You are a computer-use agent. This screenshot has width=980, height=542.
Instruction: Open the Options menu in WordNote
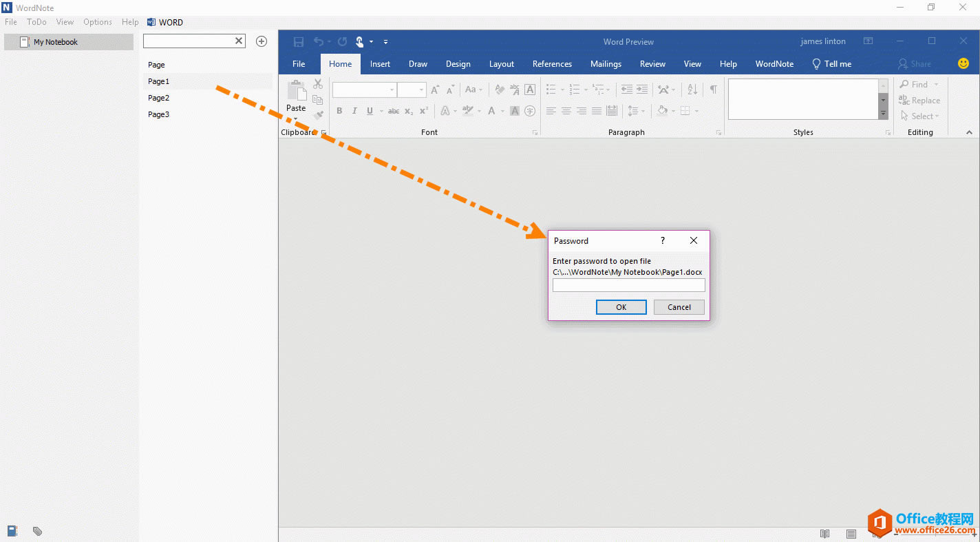click(x=97, y=22)
